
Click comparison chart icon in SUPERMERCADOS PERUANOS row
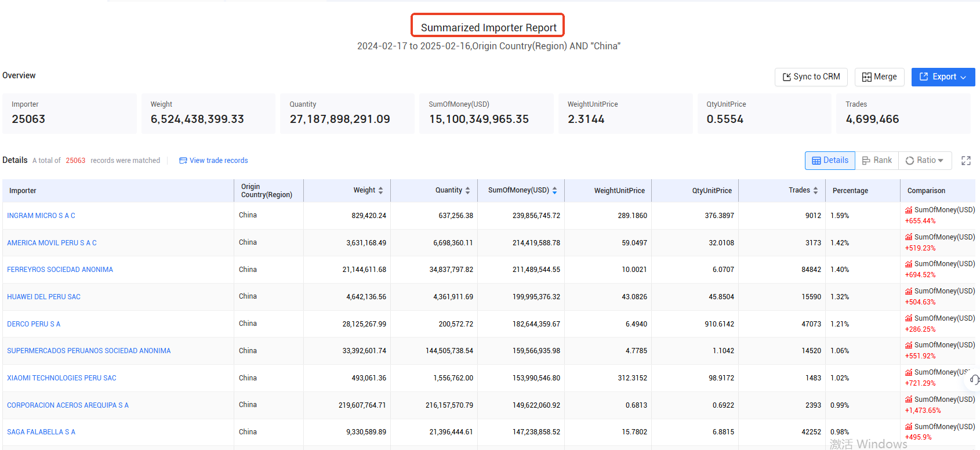click(909, 345)
